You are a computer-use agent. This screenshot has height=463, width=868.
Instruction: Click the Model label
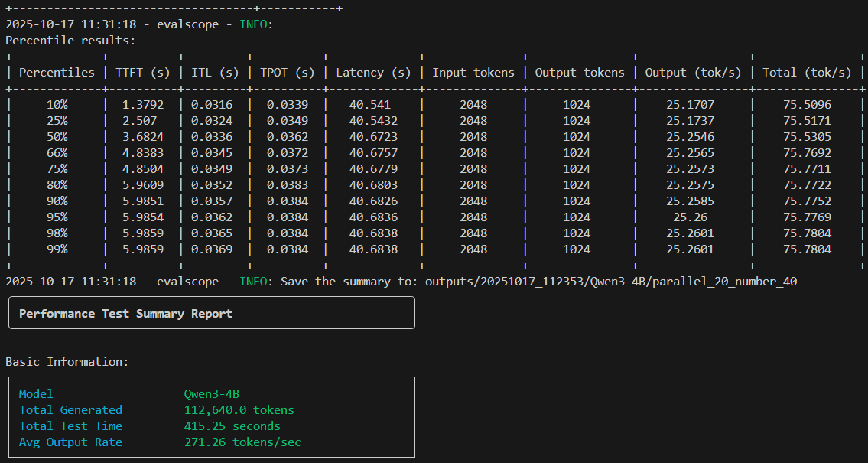pyautogui.click(x=36, y=394)
